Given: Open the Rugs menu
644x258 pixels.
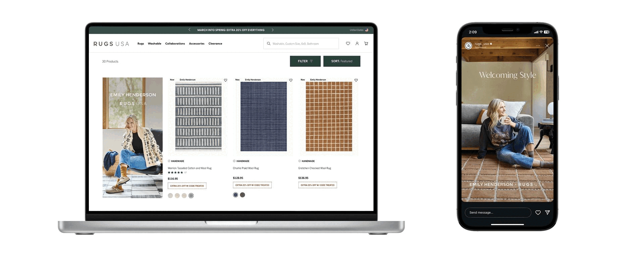Looking at the screenshot, I should tap(141, 44).
